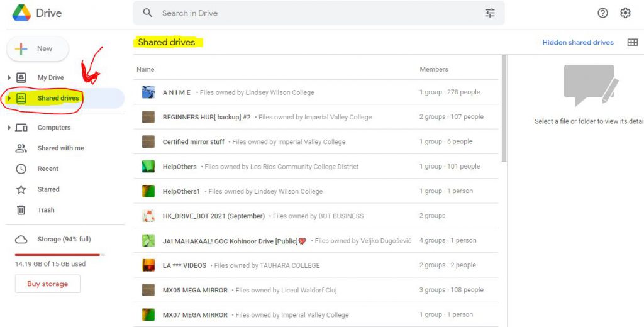This screenshot has width=644, height=327.
Task: Click 'Files owned by BOT BUSINESS' text
Action: pos(318,216)
